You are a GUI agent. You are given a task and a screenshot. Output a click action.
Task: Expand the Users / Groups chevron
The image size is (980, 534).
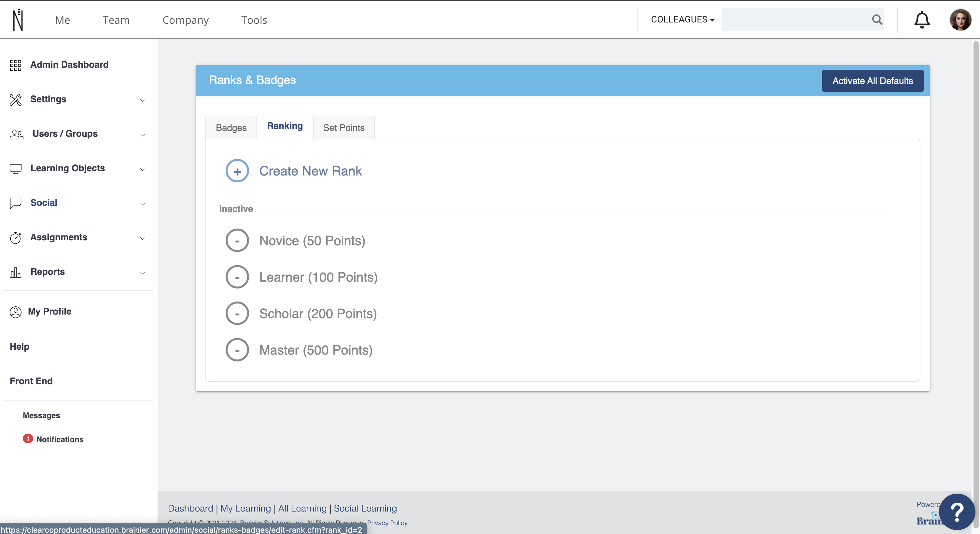[143, 135]
